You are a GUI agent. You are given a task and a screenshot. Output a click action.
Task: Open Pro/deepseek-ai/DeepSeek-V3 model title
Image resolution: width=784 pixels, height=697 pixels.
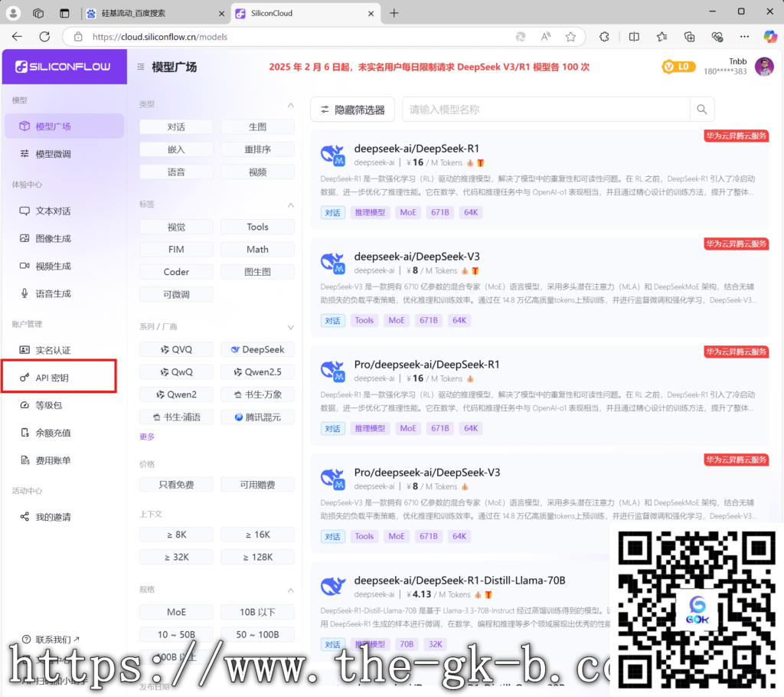[x=427, y=473]
